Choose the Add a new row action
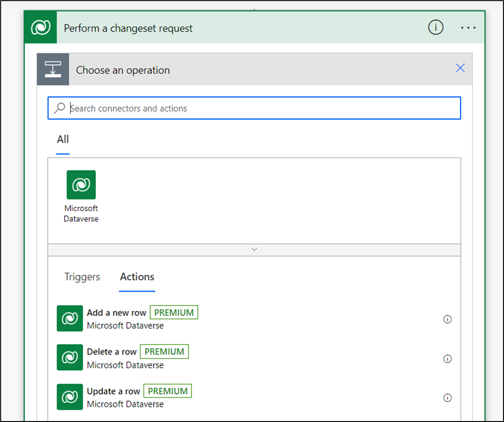 tap(116, 313)
